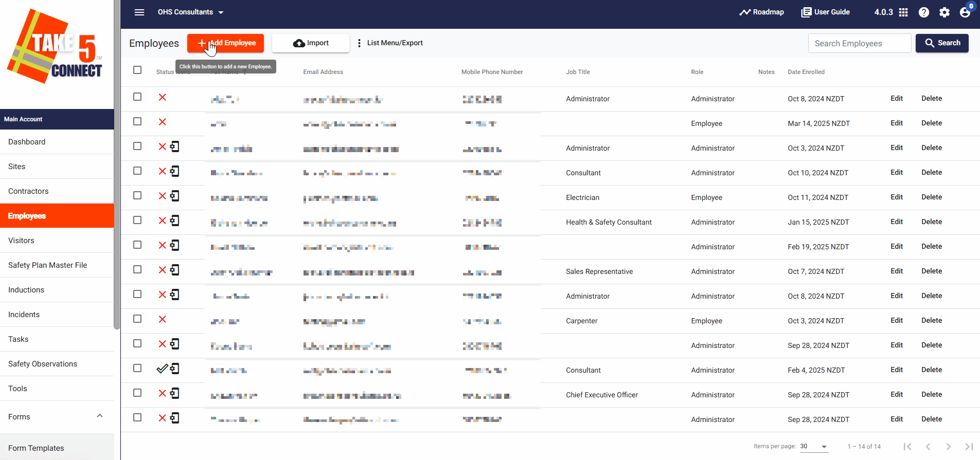Click device icon in Sales Representative row
The width and height of the screenshot is (980, 460).
(x=175, y=270)
